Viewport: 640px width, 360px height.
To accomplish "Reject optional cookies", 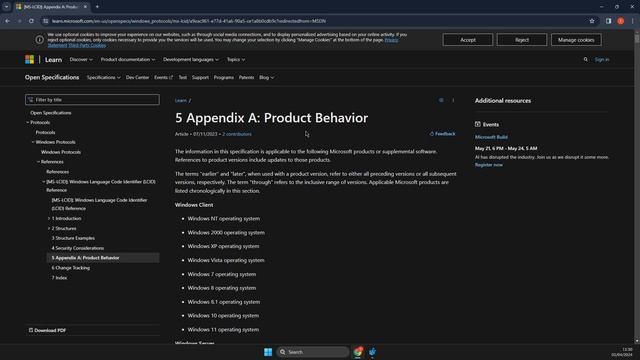I will [x=522, y=40].
